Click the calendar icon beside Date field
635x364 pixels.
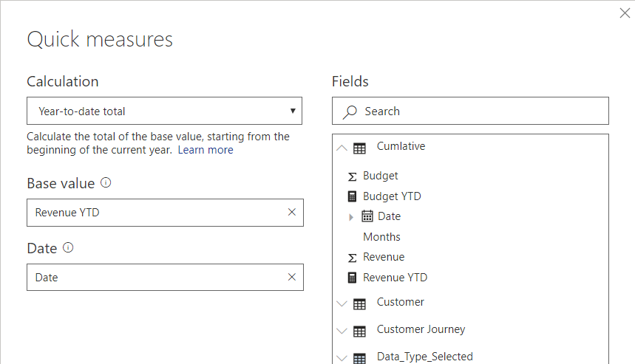pos(367,216)
